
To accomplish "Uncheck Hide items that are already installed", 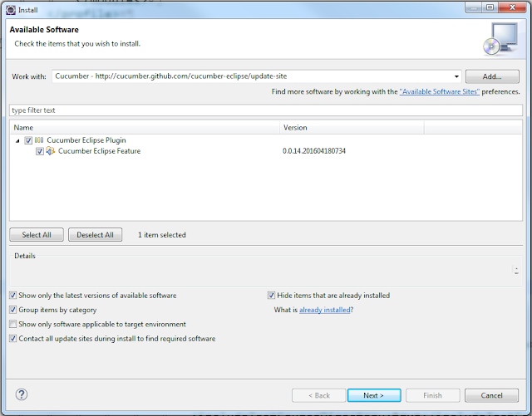I will point(271,295).
